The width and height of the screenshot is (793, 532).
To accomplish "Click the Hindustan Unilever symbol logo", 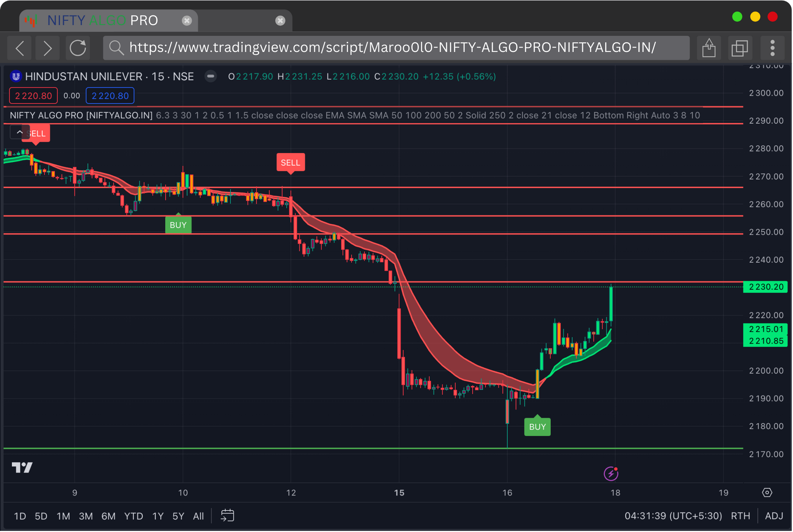I will [x=16, y=76].
